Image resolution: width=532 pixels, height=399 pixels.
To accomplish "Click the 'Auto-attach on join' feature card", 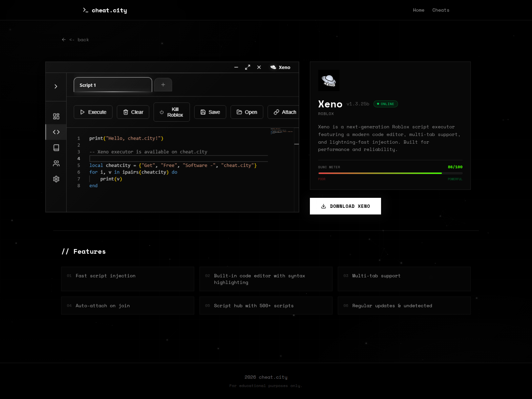I will pos(128,306).
